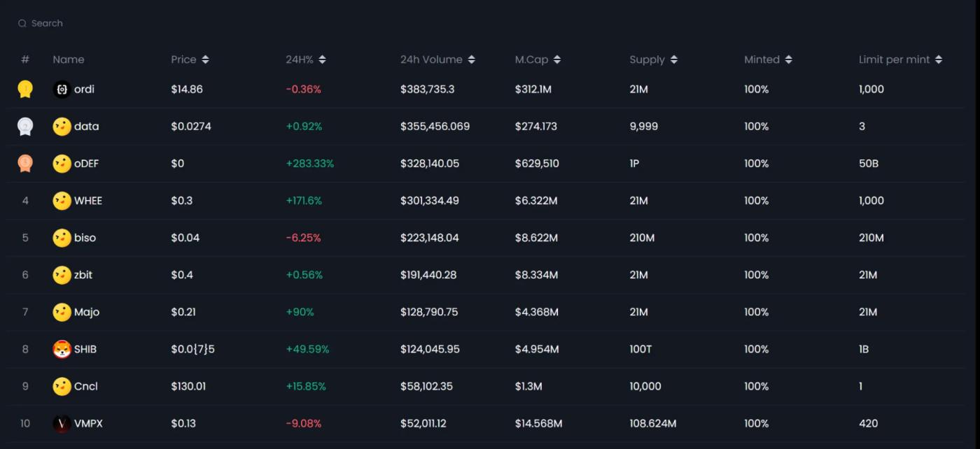Click the WHEE token emoji icon
Image resolution: width=980 pixels, height=449 pixels.
tap(62, 201)
